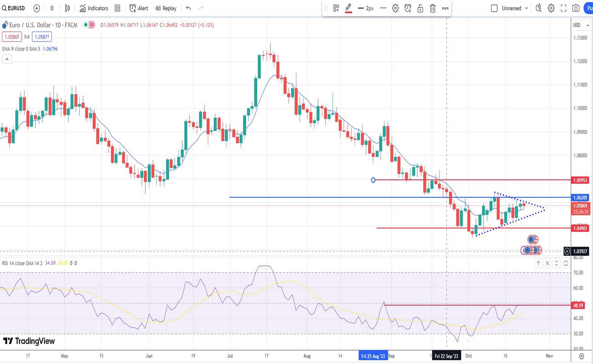Open the USD currency dropdown
Screen dimensions: 593x364
[x=581, y=25]
